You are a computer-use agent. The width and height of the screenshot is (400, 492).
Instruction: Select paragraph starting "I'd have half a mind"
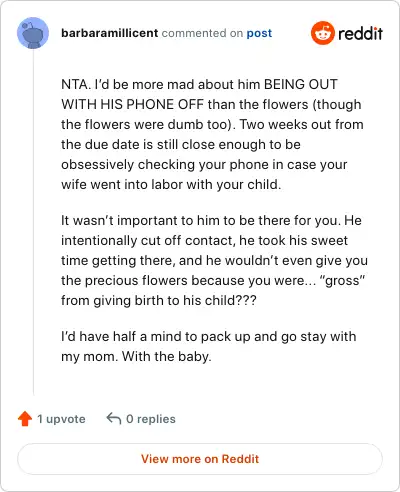[209, 346]
